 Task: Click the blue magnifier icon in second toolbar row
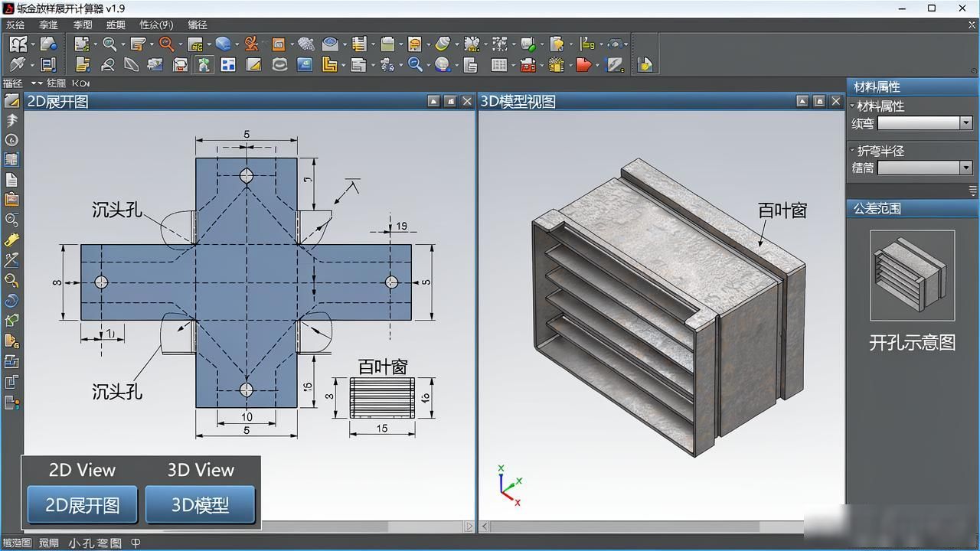pyautogui.click(x=415, y=65)
